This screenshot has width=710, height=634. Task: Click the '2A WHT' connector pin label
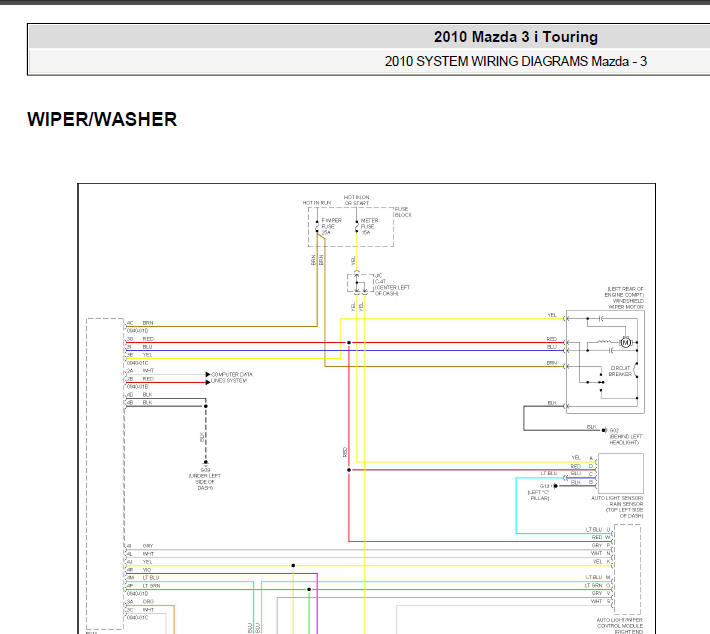[140, 370]
